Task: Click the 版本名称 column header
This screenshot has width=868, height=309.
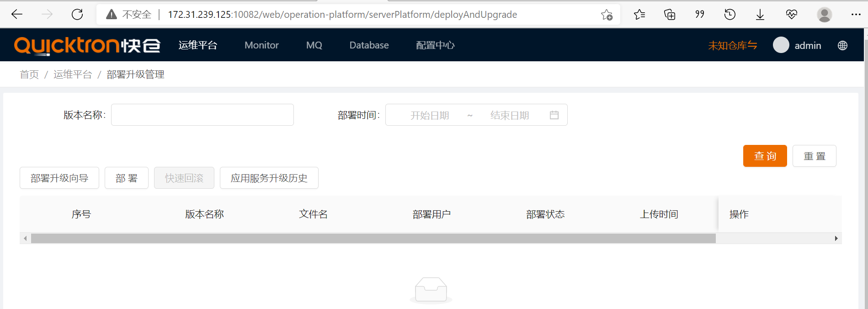Action: (x=204, y=214)
